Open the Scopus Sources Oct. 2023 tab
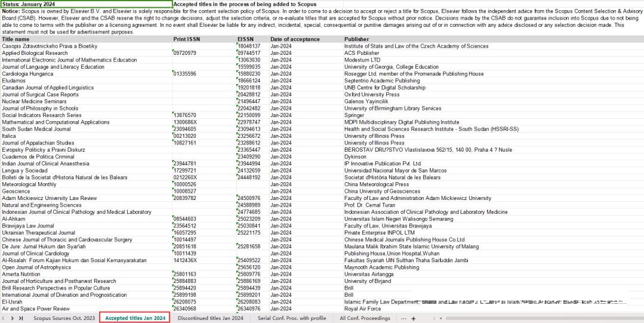644x323 pixels. (64, 318)
